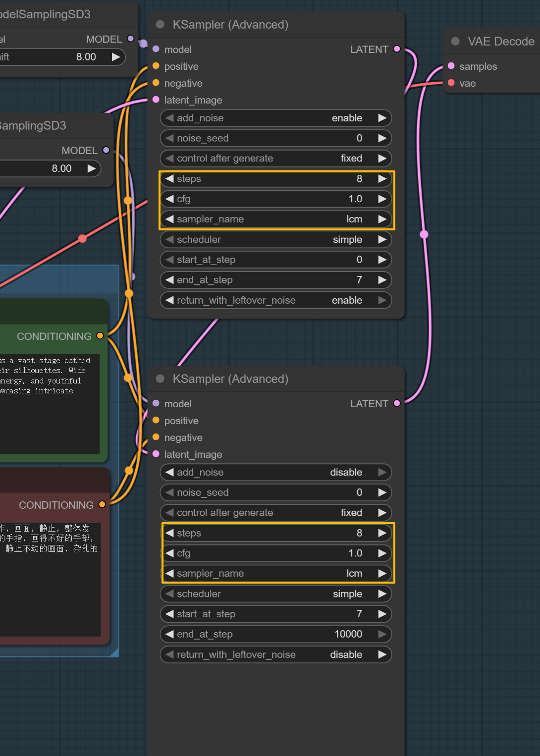The image size is (540, 756).
Task: Click next arrow on bottom KSampler scheduler
Action: tap(382, 594)
